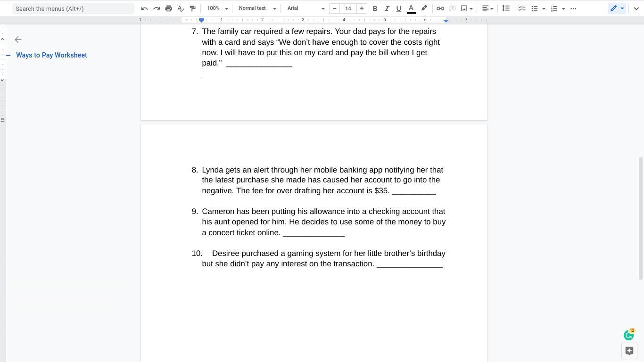Click the text "The family car required"
This screenshot has height=362, width=644.
242,32
